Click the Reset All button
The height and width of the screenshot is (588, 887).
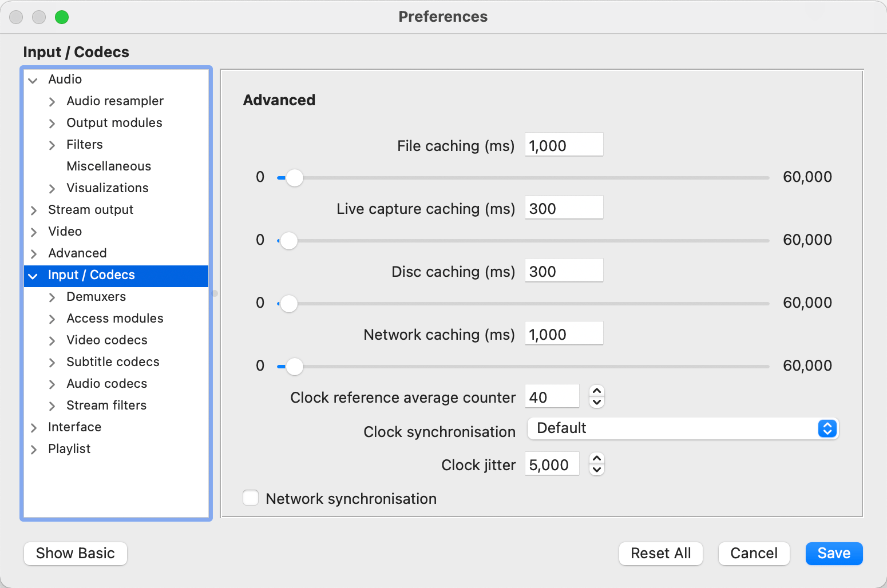pyautogui.click(x=661, y=554)
